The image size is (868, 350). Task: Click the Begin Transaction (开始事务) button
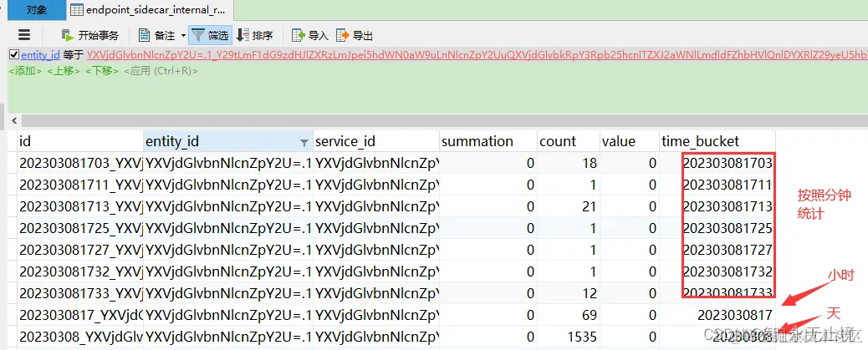tap(90, 35)
